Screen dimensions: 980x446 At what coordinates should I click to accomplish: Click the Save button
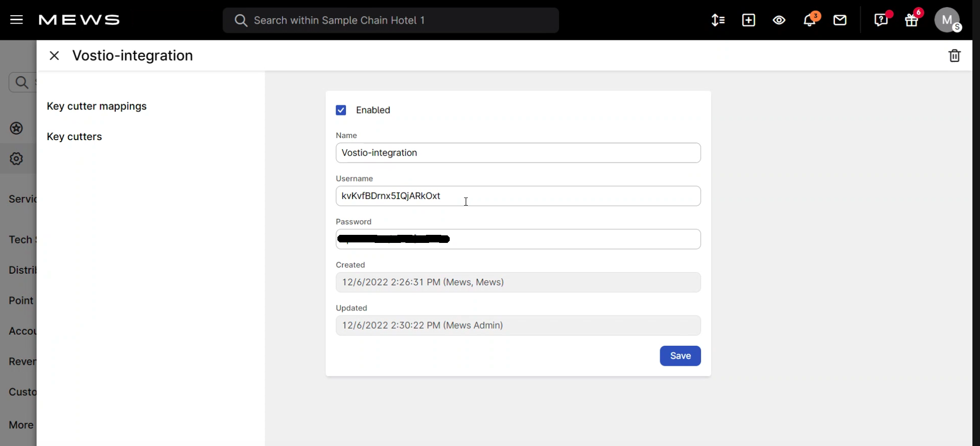pos(680,356)
